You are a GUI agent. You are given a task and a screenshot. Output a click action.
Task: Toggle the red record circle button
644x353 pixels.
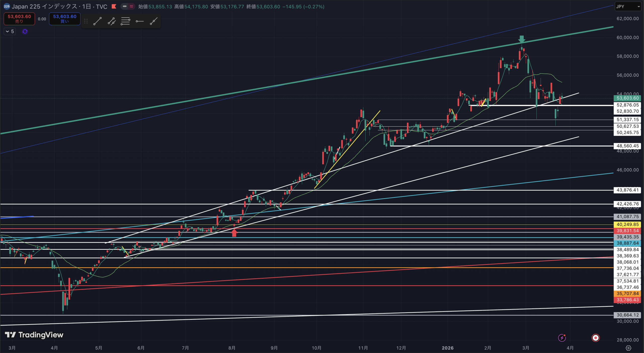(x=595, y=338)
